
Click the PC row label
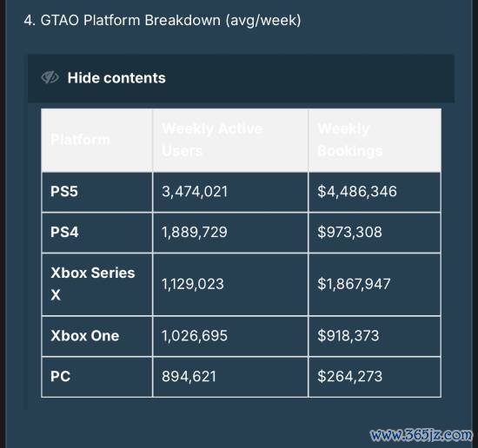[x=60, y=377]
